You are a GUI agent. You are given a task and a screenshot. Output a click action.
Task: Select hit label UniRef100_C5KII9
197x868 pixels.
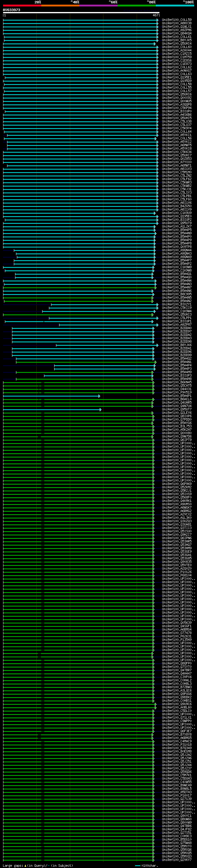point(177,308)
